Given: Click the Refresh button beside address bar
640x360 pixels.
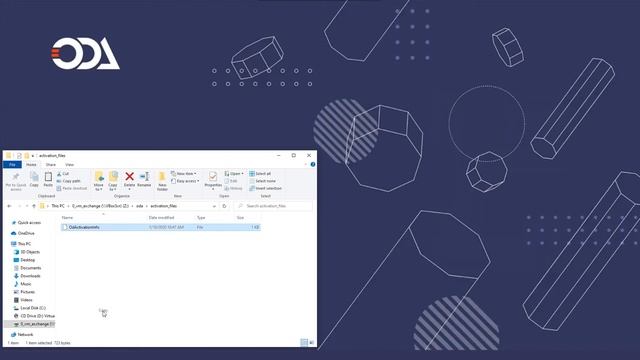Looking at the screenshot, I should pyautogui.click(x=224, y=206).
